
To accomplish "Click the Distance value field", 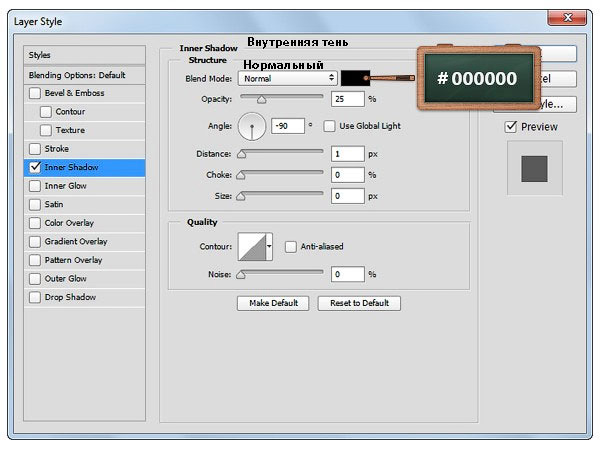I will coord(347,154).
